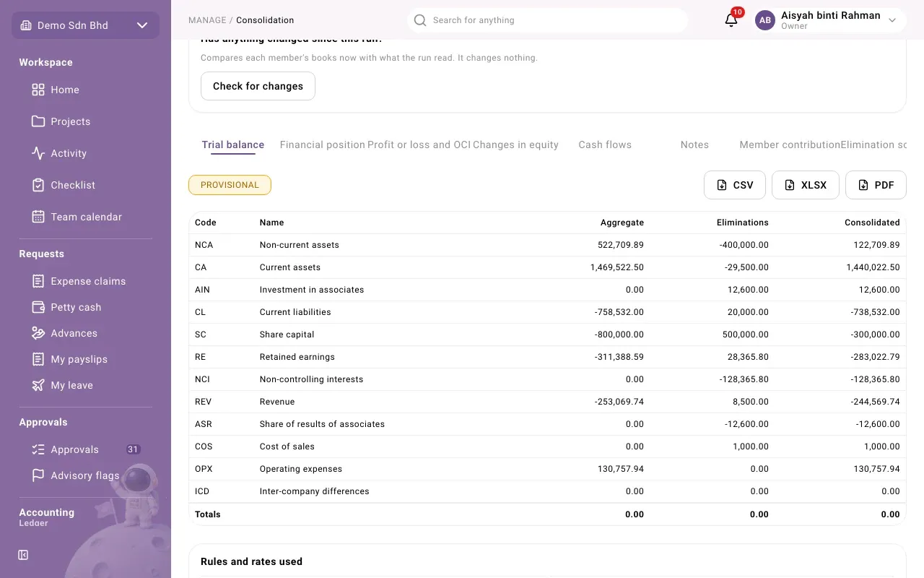Click the Projects folder icon
This screenshot has width=924, height=578.
(38, 121)
